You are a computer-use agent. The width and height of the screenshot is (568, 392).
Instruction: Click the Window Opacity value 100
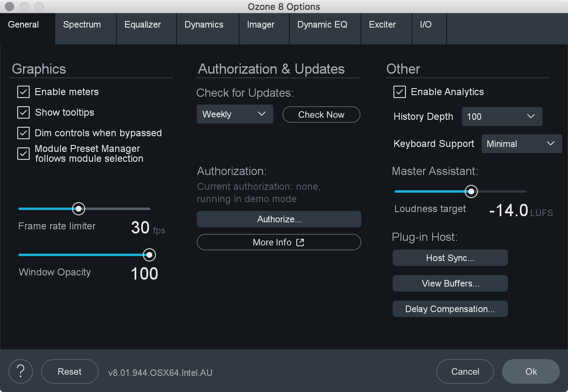point(144,274)
